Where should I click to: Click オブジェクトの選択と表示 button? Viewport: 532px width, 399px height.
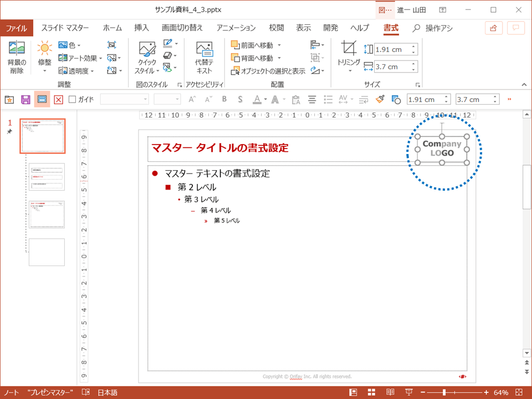pyautogui.click(x=268, y=71)
